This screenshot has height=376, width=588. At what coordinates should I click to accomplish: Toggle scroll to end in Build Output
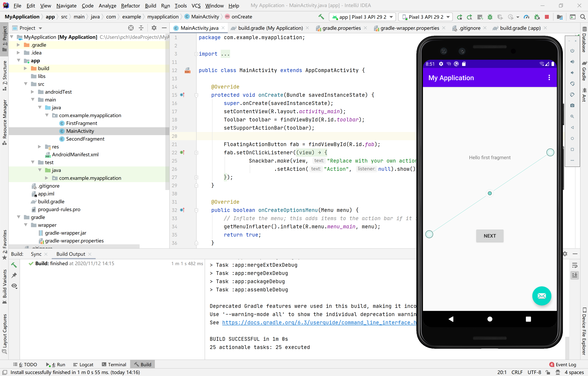(x=574, y=275)
